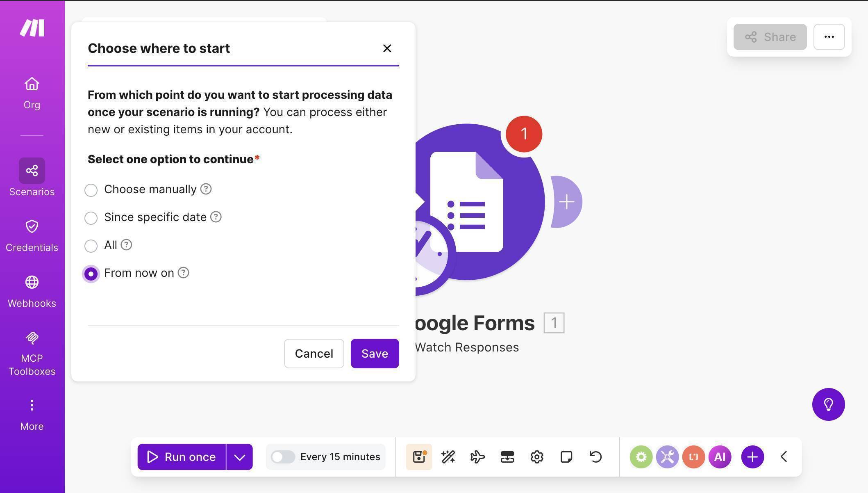Add a new module with the plus icon
Image resolution: width=868 pixels, height=493 pixels.
(752, 456)
